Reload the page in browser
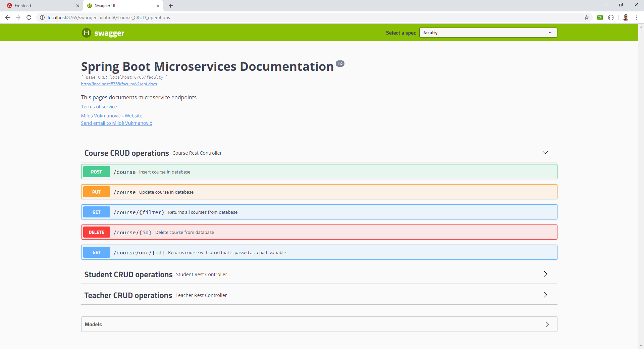 (x=29, y=17)
